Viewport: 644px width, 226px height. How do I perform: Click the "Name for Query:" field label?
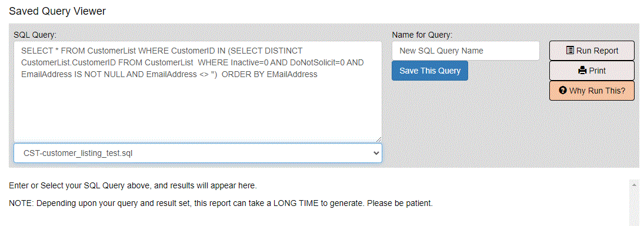point(422,35)
